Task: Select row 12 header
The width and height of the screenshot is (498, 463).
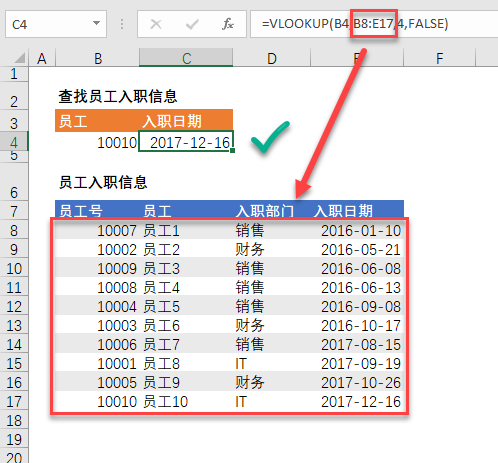Action: (14, 306)
